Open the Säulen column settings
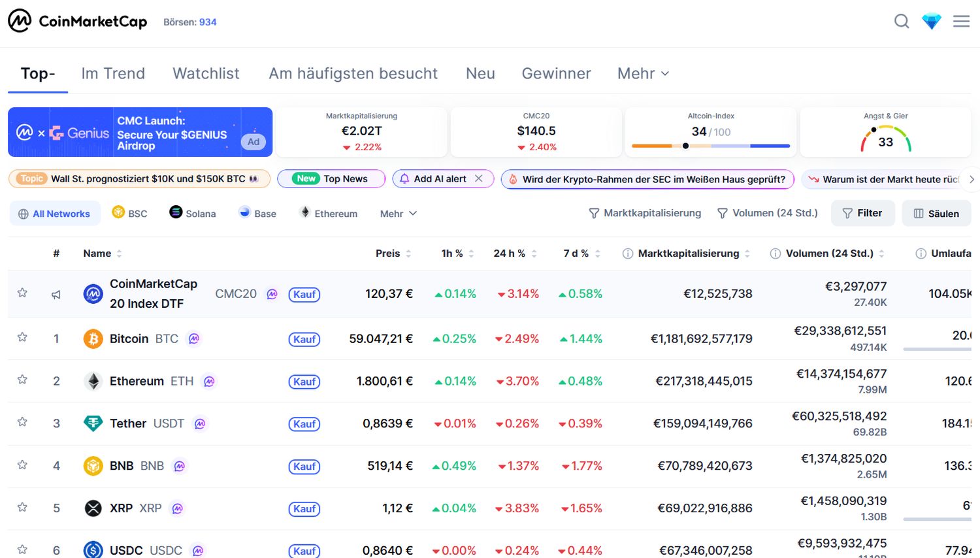This screenshot has width=980, height=558. point(936,213)
